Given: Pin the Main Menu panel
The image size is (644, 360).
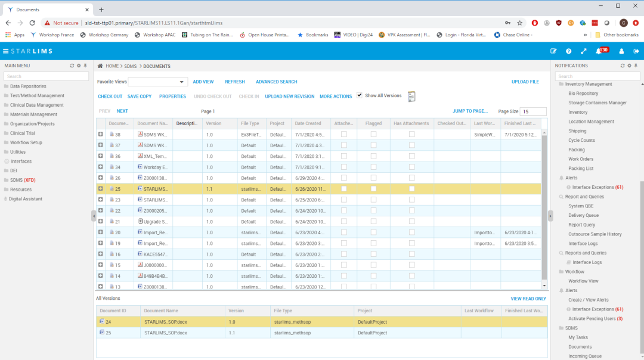Looking at the screenshot, I should (x=85, y=66).
